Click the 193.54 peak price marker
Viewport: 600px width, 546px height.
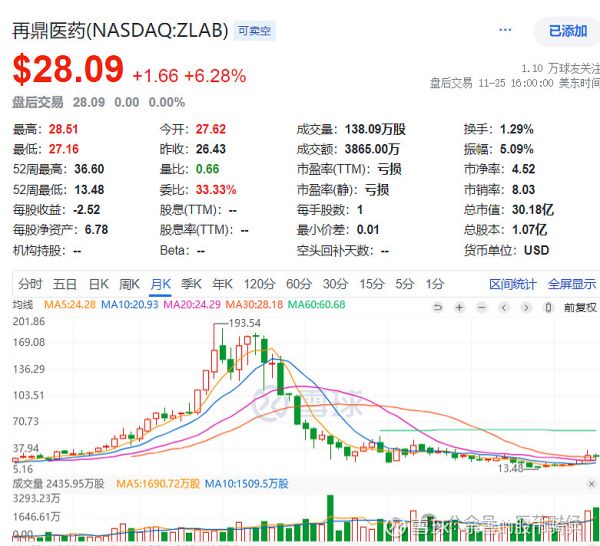pos(245,323)
